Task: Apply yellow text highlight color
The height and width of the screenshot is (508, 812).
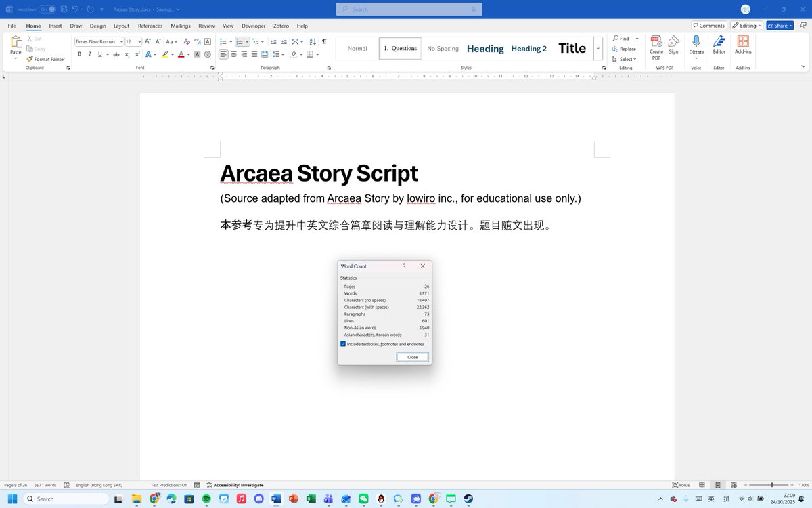Action: (x=165, y=54)
